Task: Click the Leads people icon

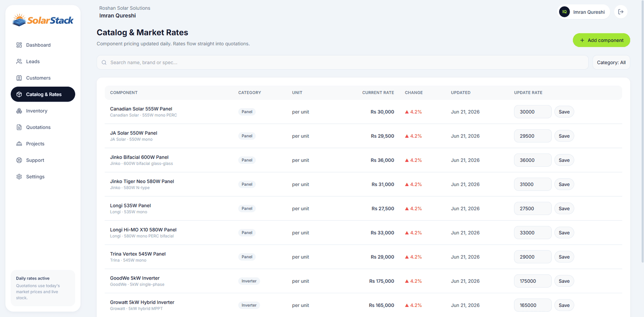Action: point(19,62)
